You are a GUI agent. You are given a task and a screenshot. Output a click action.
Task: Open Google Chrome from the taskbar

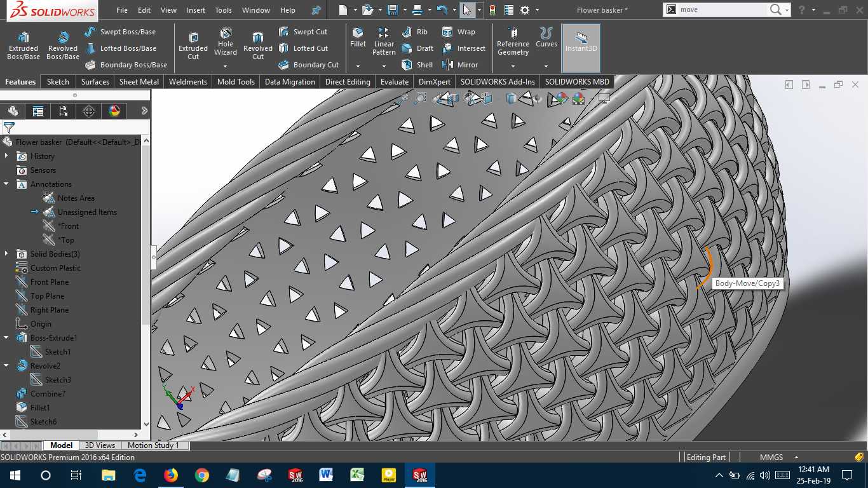pyautogui.click(x=202, y=475)
